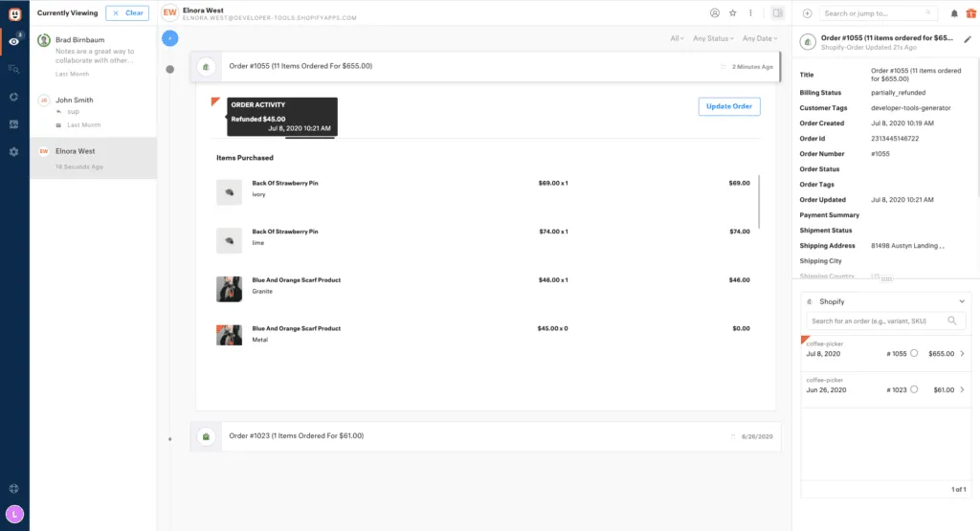Open the three-dot more options menu
980x531 pixels.
(x=751, y=13)
